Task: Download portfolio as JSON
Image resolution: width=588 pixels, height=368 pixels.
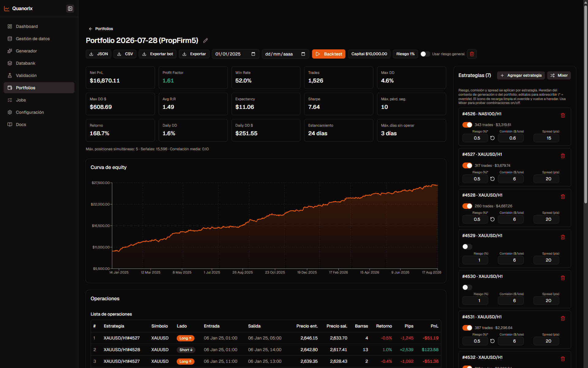Action: click(x=98, y=54)
